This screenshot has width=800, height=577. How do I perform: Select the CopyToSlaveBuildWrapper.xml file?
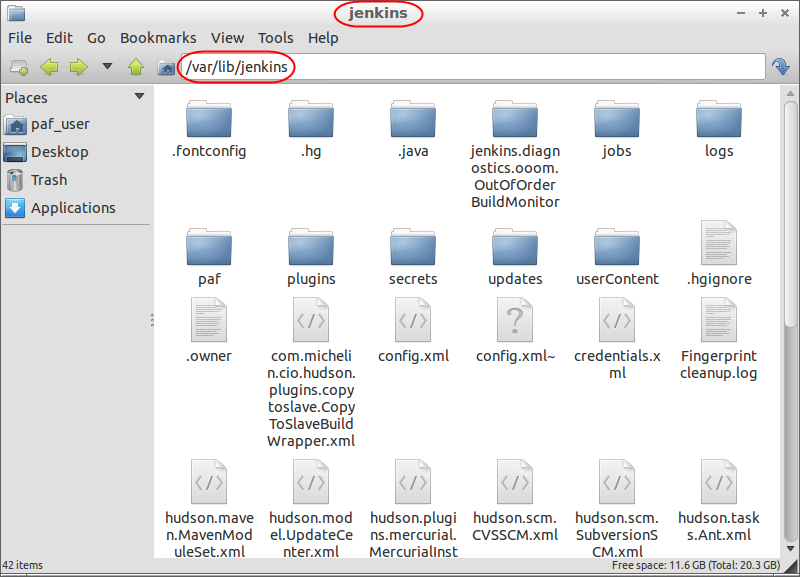[311, 373]
